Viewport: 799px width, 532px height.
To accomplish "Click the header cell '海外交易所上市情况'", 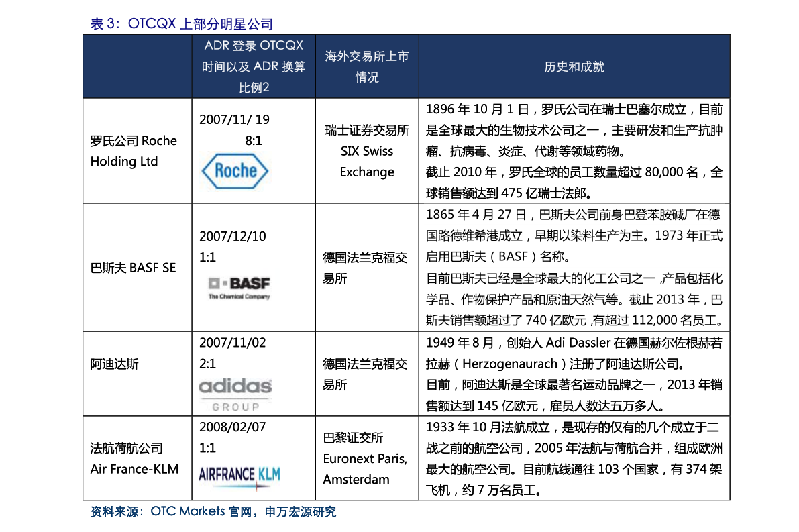I will pos(367,66).
